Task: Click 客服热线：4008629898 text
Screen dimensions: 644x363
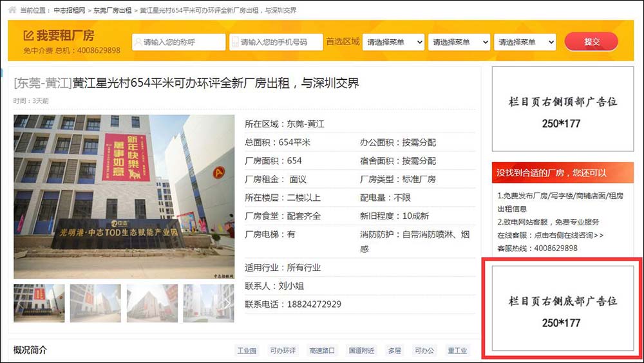Action: click(x=537, y=248)
